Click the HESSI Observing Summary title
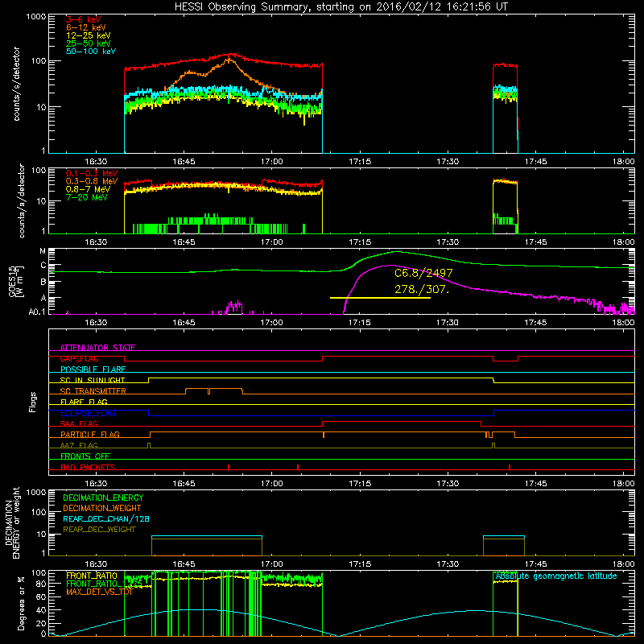This screenshot has height=644, width=644. (341, 7)
